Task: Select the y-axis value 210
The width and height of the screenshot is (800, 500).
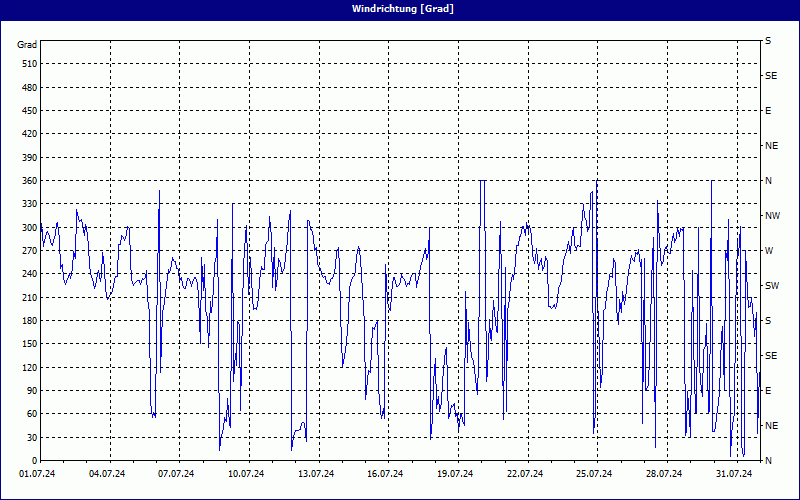Action: 30,297
